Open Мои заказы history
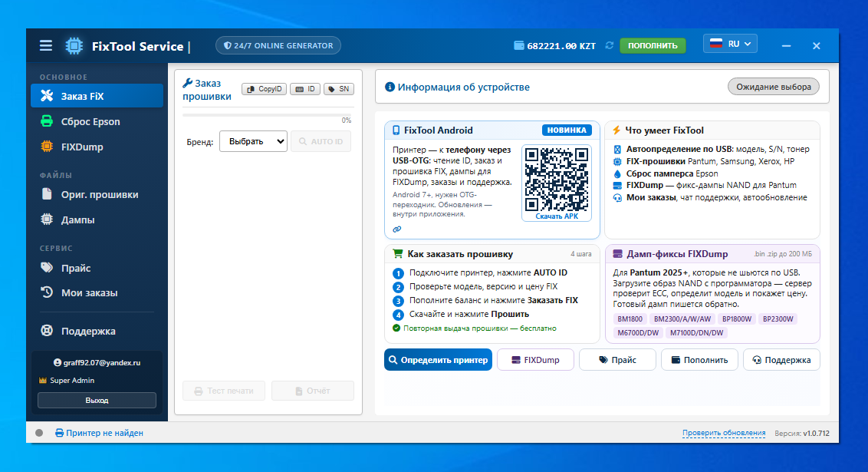The width and height of the screenshot is (868, 472). tap(97, 292)
